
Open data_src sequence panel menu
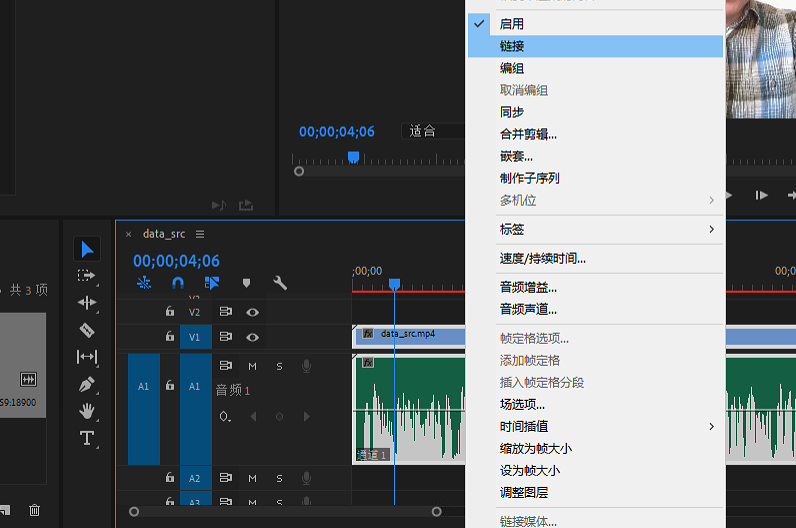pos(200,234)
